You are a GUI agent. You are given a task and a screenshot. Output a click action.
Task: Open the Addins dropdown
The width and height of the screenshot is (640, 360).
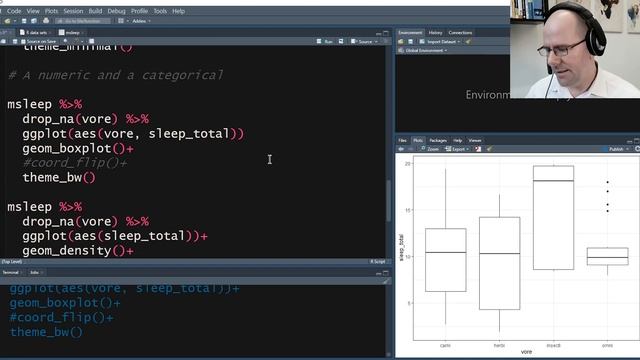[141, 21]
